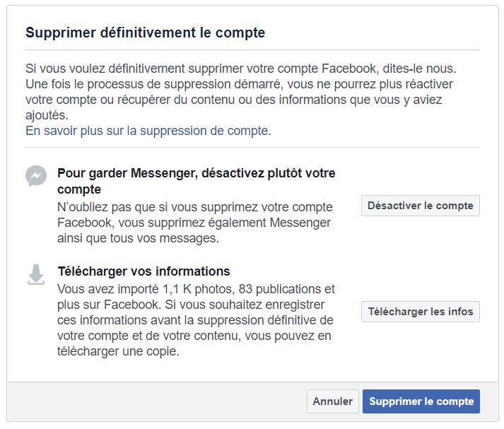
Task: Click the Supprimer définitivement le compte title
Action: pyautogui.click(x=146, y=33)
